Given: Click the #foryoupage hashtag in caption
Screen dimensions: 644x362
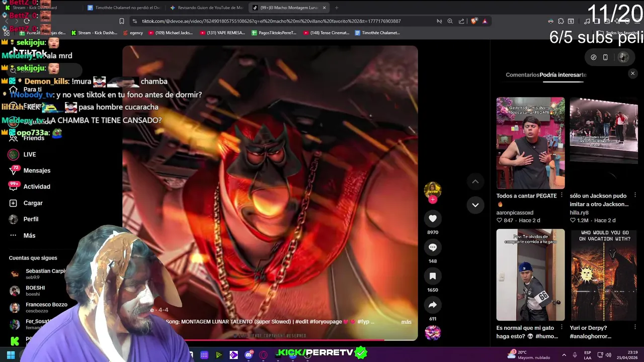Looking at the screenshot, I should 327,322.
